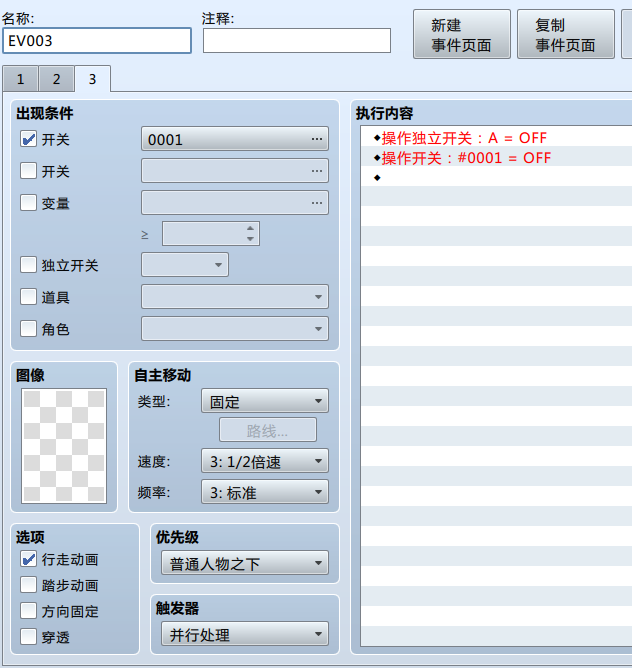Open the 优先级 dropdown 普通人物之下
Viewport: 632px width, 668px height.
(245, 563)
